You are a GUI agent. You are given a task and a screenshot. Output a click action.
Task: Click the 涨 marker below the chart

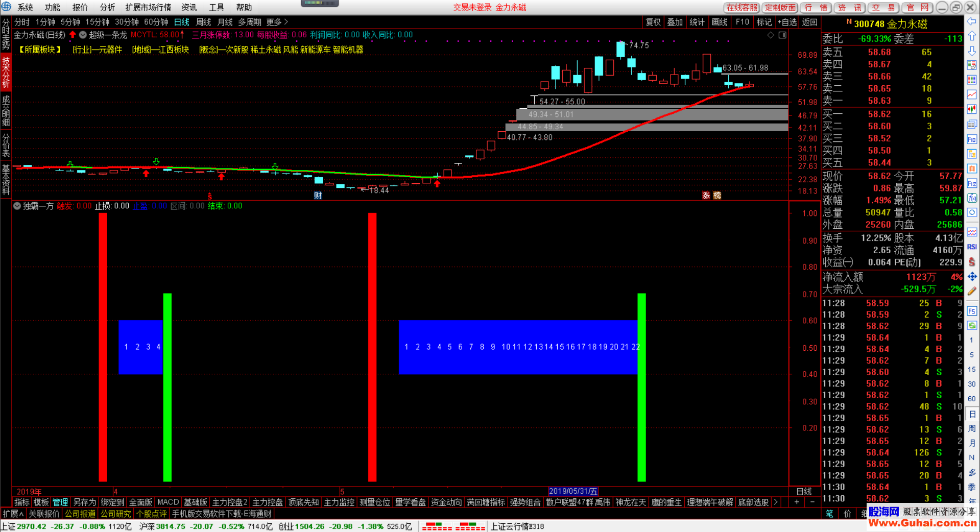click(x=706, y=196)
